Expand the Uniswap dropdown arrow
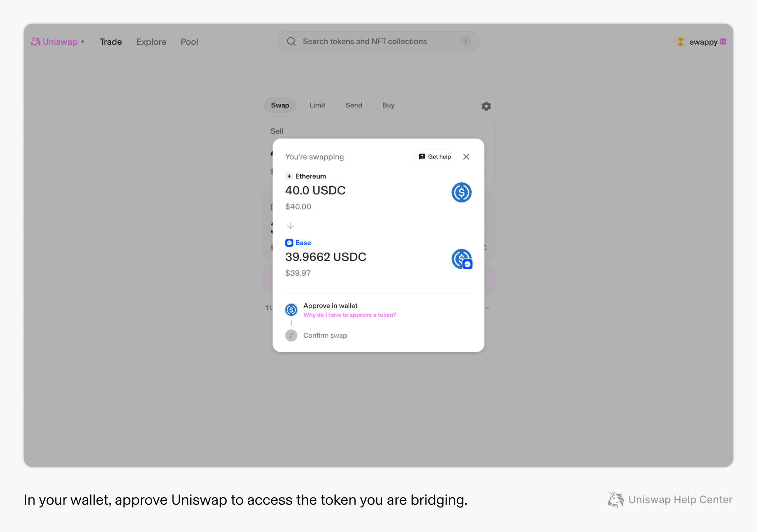This screenshot has height=532, width=757. click(83, 42)
